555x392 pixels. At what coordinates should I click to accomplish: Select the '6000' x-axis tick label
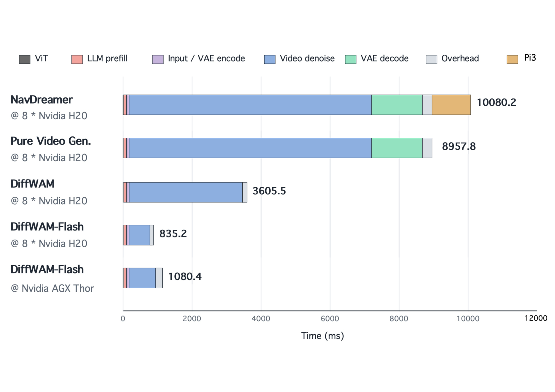click(330, 319)
